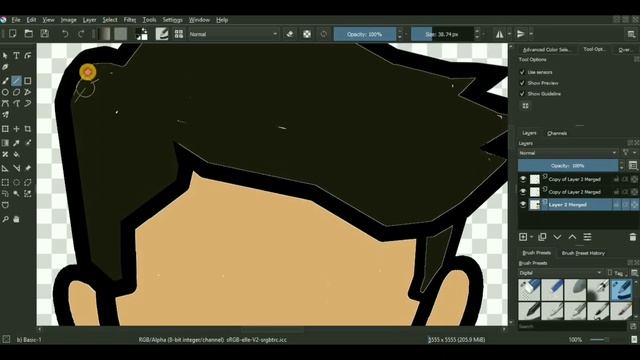640x360 pixels.
Task: Select the Assistant tool
Action: click(x=5, y=168)
